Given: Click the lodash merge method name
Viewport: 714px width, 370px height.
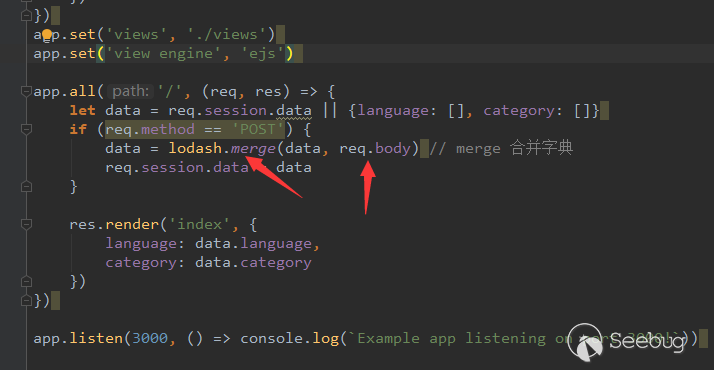Looking at the screenshot, I should click(253, 148).
